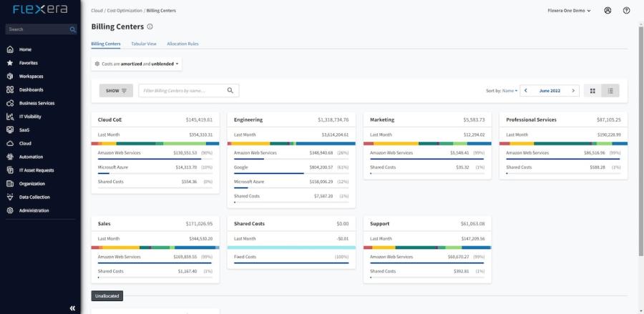The width and height of the screenshot is (644, 314).
Task: Collapse the sidebar with double chevron
Action: coord(73,308)
